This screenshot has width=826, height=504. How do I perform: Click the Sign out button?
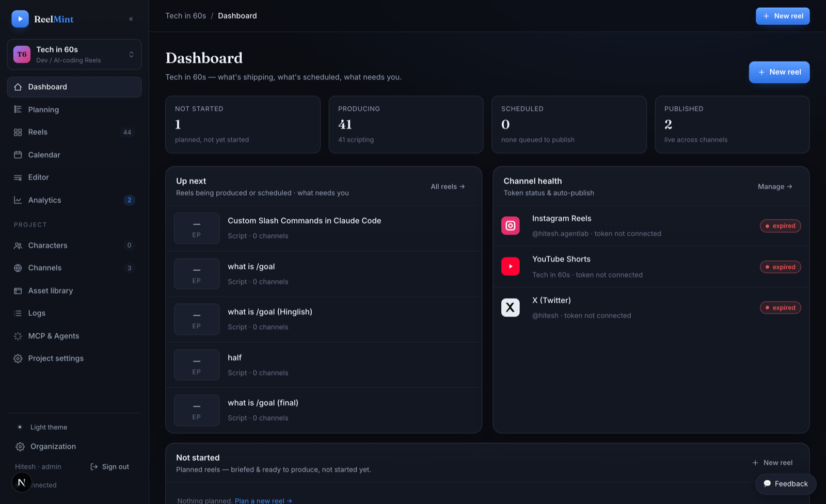(x=110, y=466)
